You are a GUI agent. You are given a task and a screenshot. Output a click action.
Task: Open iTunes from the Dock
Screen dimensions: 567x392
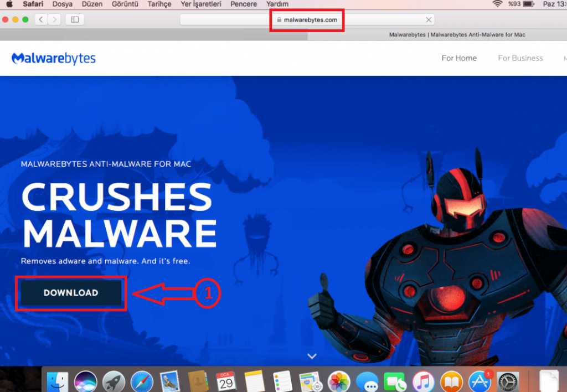coord(423,381)
